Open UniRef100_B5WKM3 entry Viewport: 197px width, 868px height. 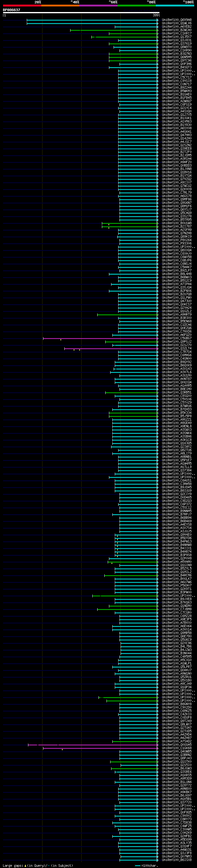click(x=177, y=91)
